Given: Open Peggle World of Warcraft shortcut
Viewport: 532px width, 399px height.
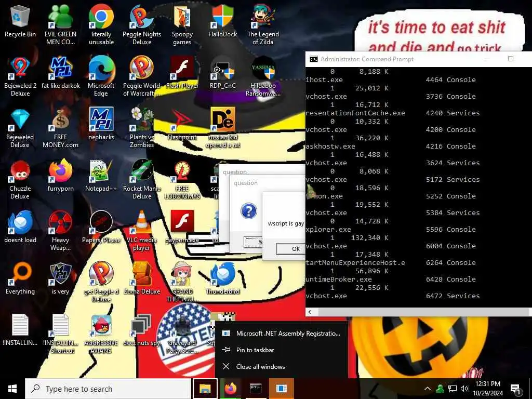Looking at the screenshot, I should tap(142, 76).
